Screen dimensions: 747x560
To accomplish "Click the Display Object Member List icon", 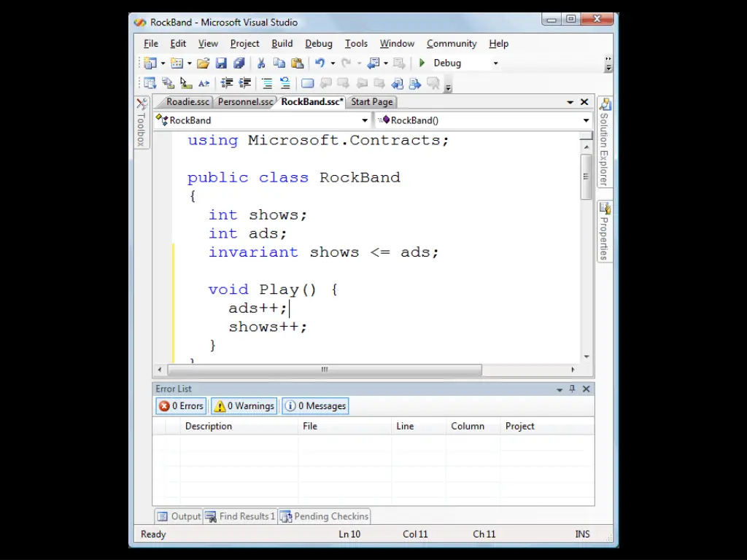I will (150, 83).
